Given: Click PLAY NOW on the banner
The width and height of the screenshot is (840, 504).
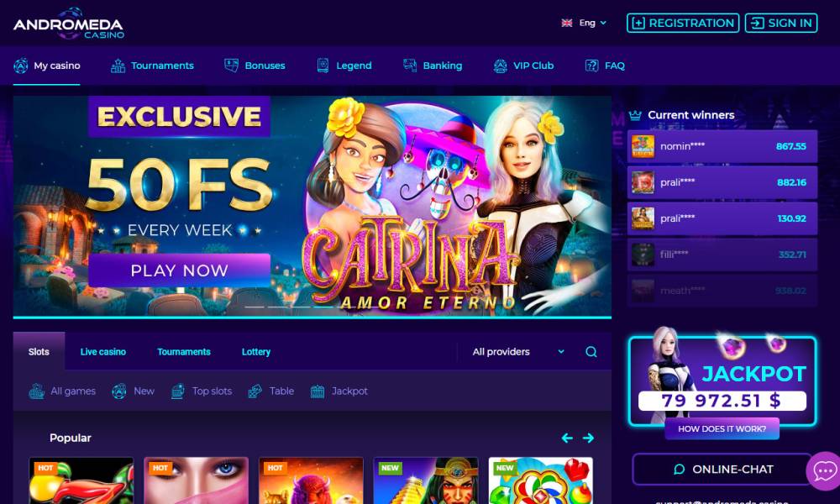Looking at the screenshot, I should (x=180, y=270).
